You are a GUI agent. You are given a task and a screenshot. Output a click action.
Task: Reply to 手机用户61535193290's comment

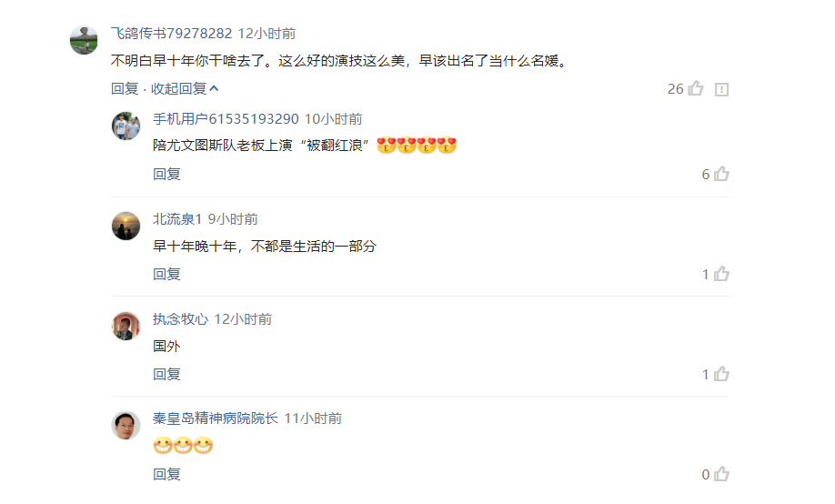pos(166,174)
